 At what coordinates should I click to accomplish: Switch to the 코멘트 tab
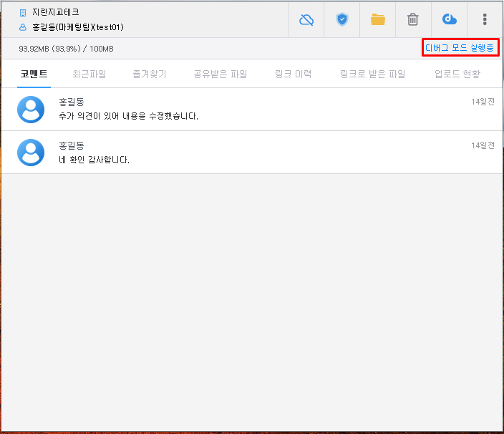(x=34, y=74)
